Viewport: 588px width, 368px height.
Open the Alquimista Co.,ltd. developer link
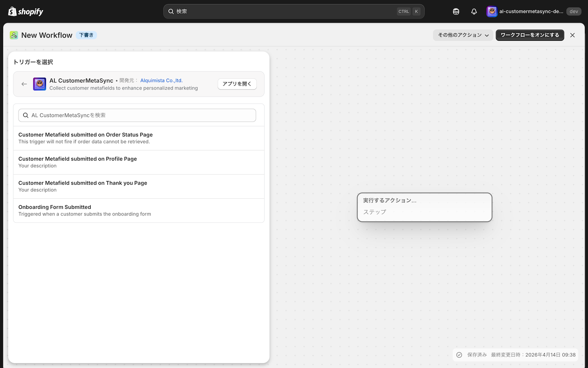tap(161, 81)
